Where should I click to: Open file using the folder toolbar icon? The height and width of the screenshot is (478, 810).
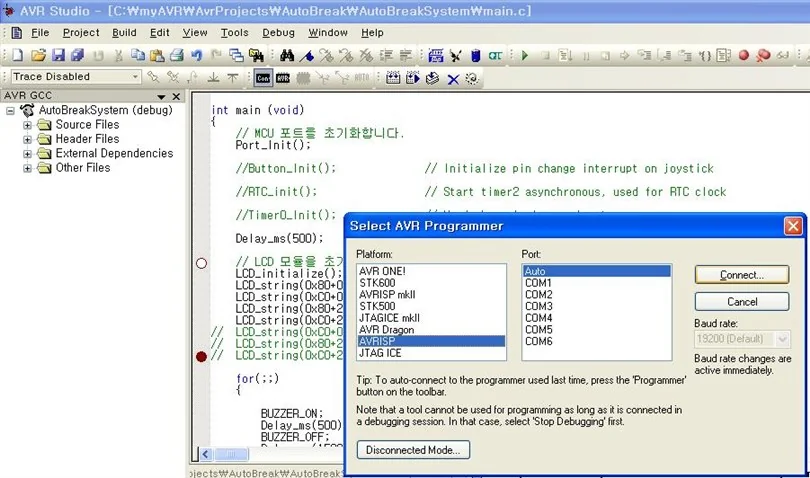tap(38, 55)
